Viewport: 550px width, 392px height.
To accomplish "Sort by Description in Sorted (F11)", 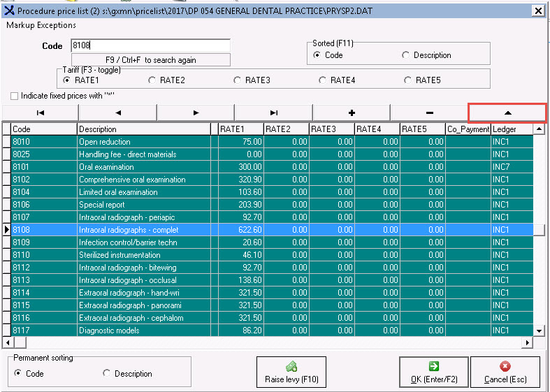I will [x=406, y=55].
